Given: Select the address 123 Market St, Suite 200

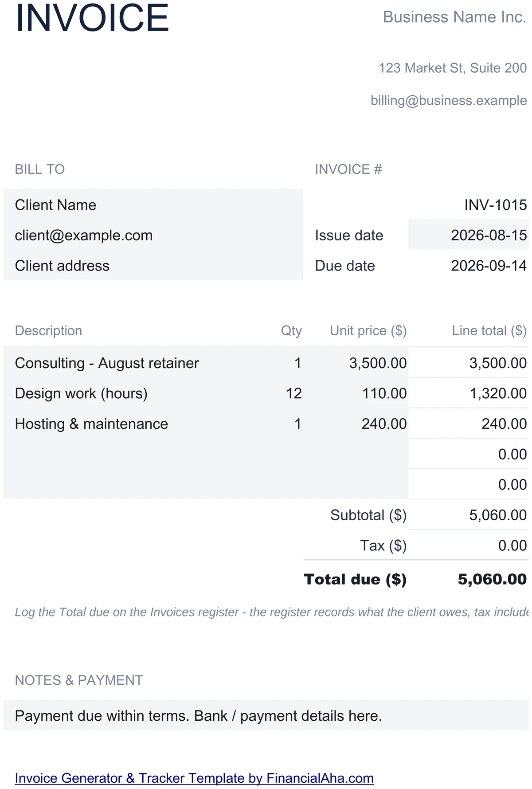Looking at the screenshot, I should point(453,68).
